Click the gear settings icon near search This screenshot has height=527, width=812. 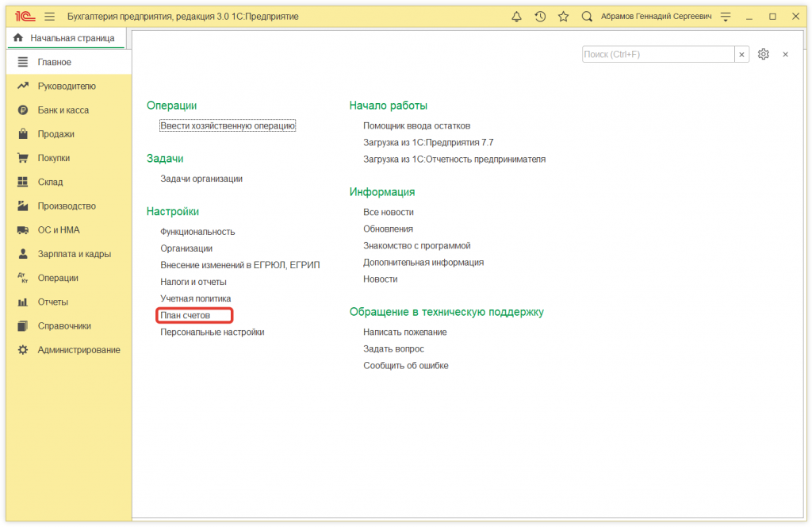click(x=763, y=54)
